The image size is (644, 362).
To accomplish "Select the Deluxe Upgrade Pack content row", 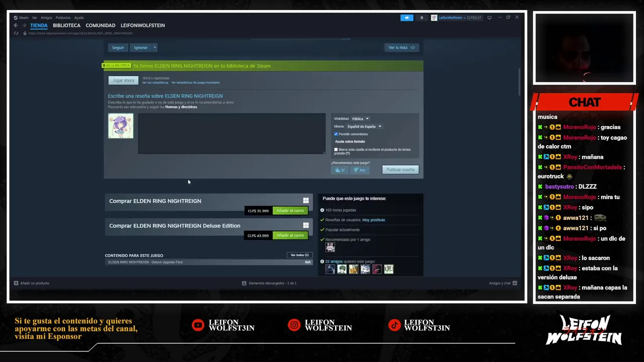I will (x=209, y=262).
